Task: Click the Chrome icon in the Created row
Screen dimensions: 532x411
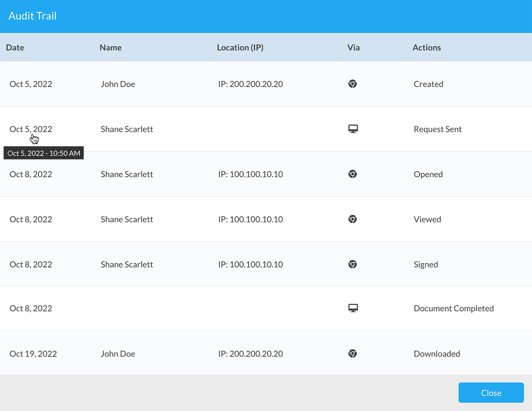Action: tap(352, 84)
